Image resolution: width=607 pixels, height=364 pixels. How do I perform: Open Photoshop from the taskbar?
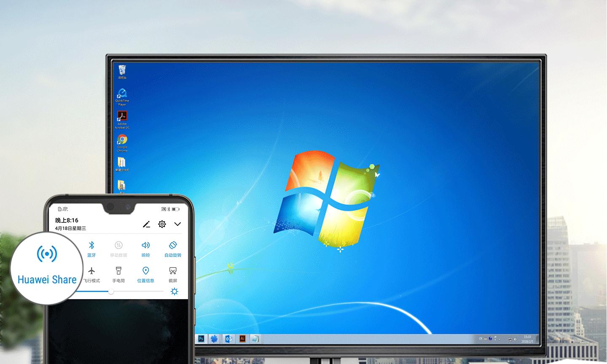[201, 339]
